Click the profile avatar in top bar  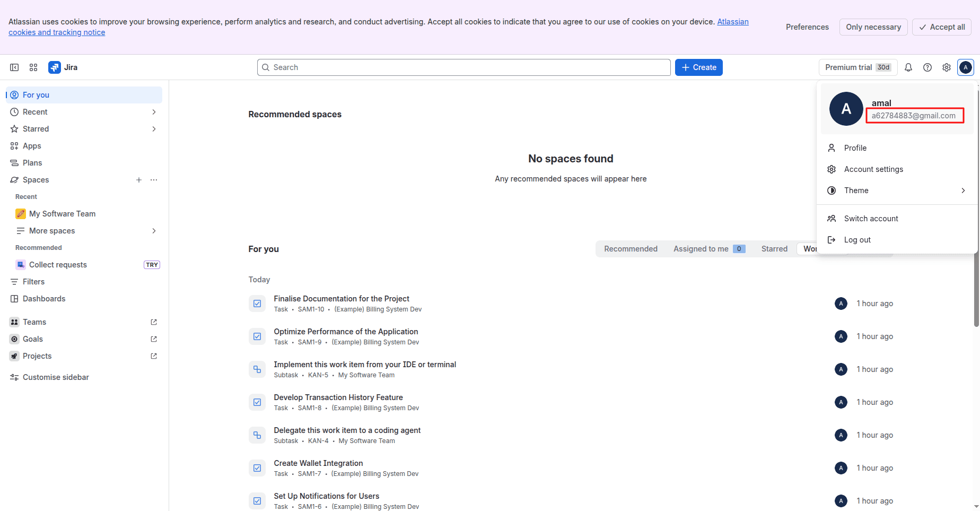pyautogui.click(x=966, y=67)
